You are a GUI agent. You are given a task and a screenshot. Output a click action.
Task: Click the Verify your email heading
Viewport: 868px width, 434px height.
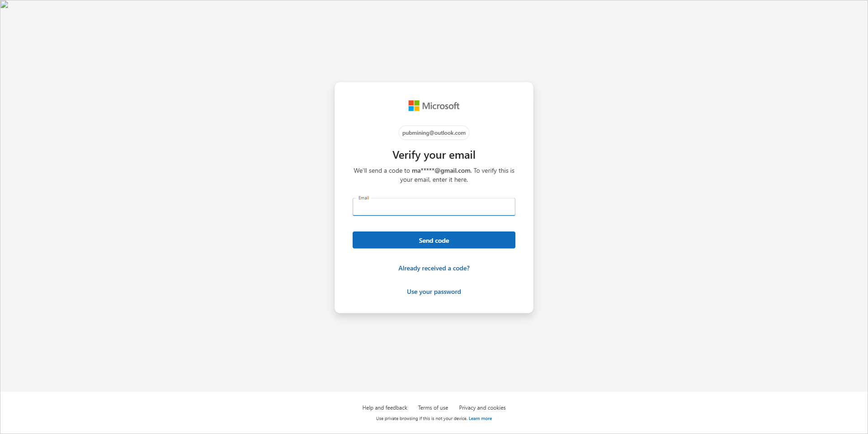pyautogui.click(x=434, y=155)
